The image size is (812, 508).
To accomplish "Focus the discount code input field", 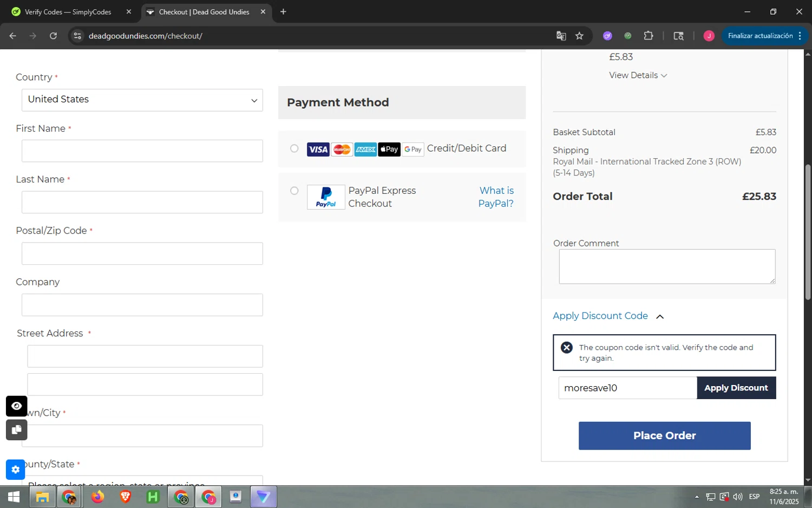I will pos(627,388).
